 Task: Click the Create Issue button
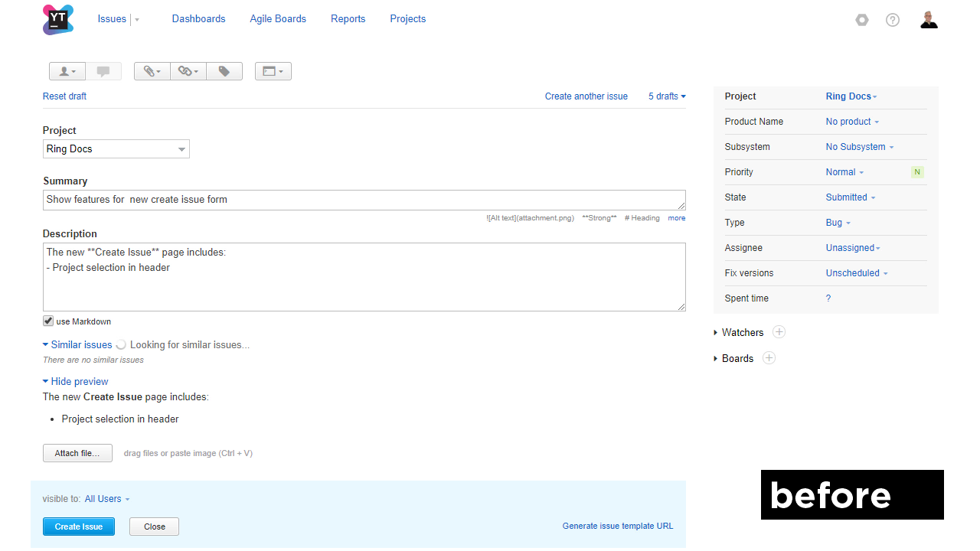tap(79, 527)
